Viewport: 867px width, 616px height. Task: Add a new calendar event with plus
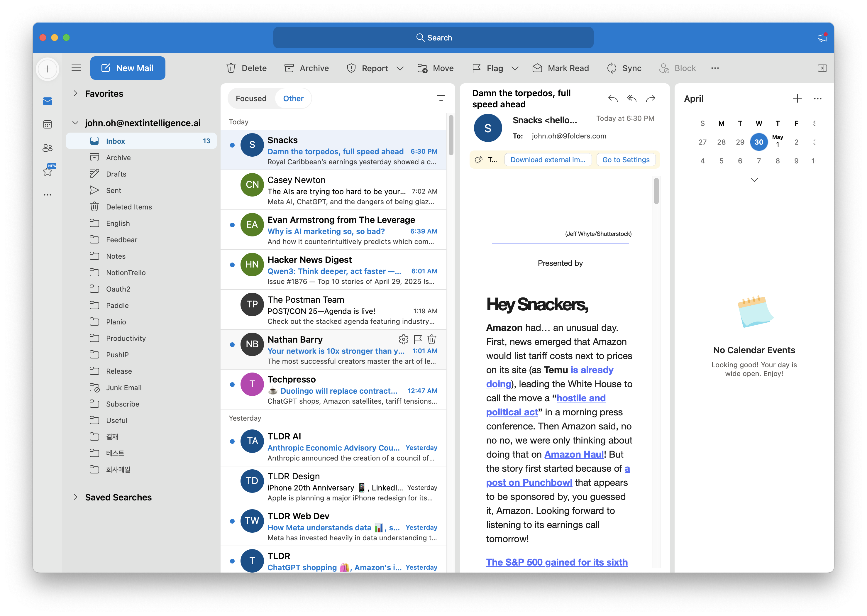coord(797,99)
